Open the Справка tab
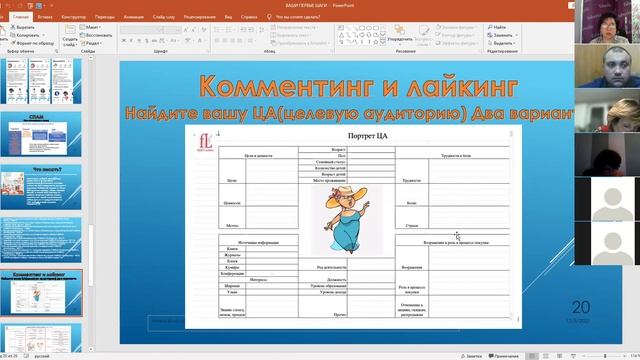The image size is (640, 360). pyautogui.click(x=249, y=17)
